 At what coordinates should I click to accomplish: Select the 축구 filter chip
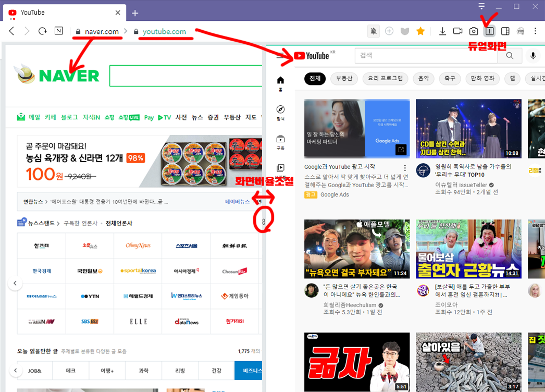[450, 79]
